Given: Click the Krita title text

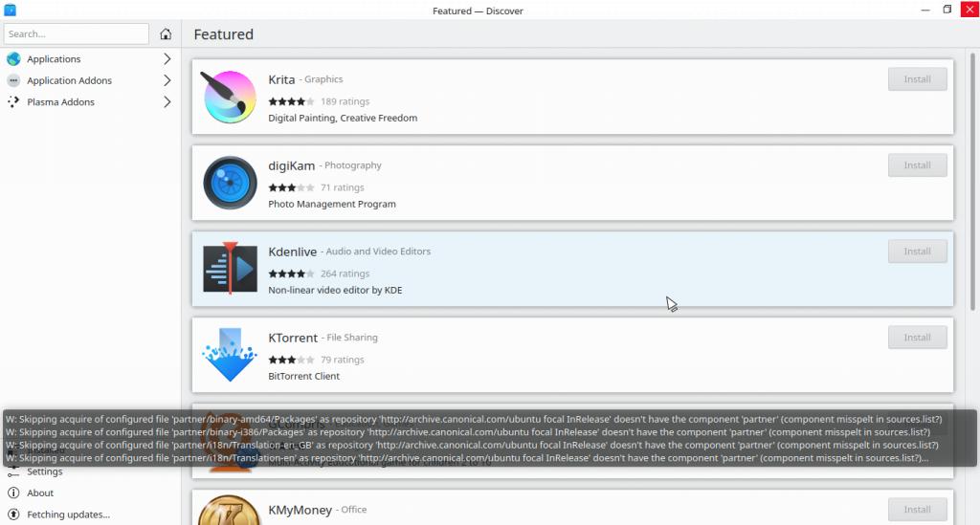Looking at the screenshot, I should (x=281, y=80).
